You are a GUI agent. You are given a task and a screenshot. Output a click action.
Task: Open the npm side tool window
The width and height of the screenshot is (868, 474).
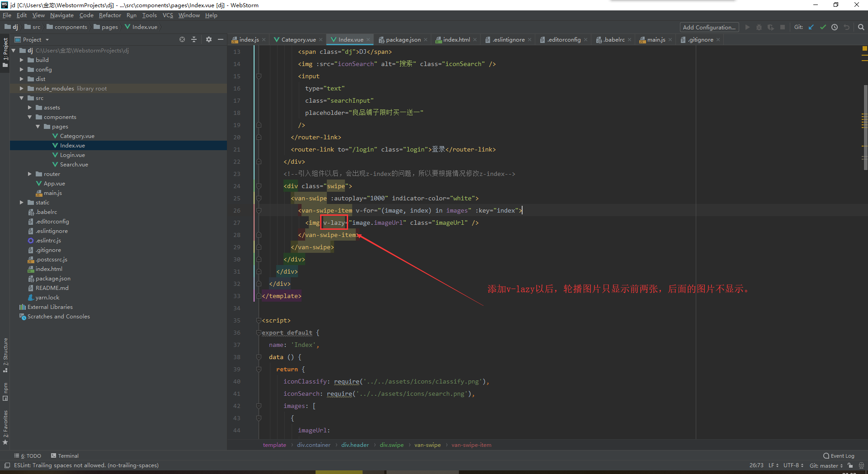(5, 392)
